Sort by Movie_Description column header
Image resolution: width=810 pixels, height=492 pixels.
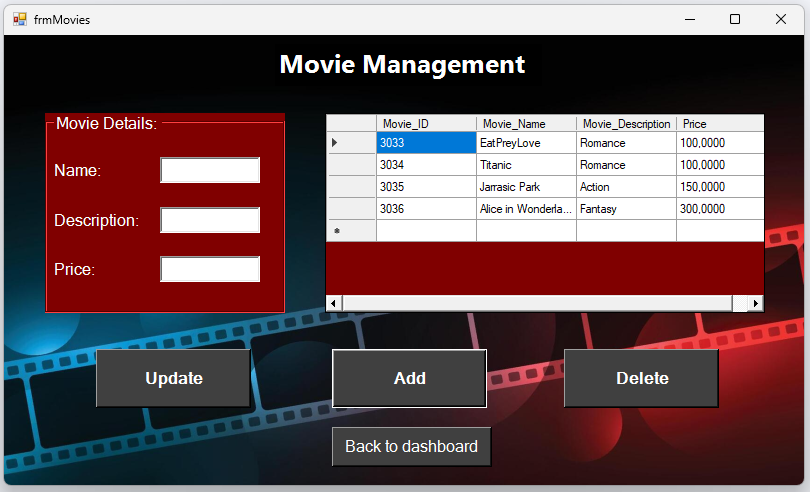626,124
